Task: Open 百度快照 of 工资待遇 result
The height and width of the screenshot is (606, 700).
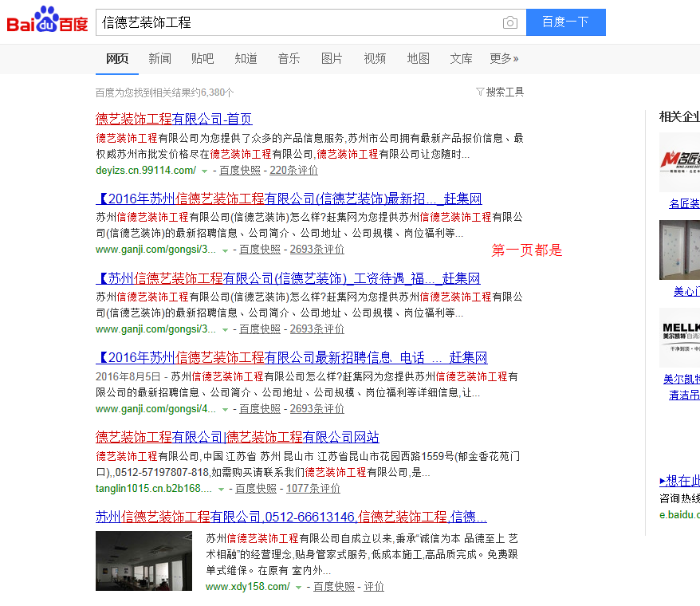Action: [260, 329]
